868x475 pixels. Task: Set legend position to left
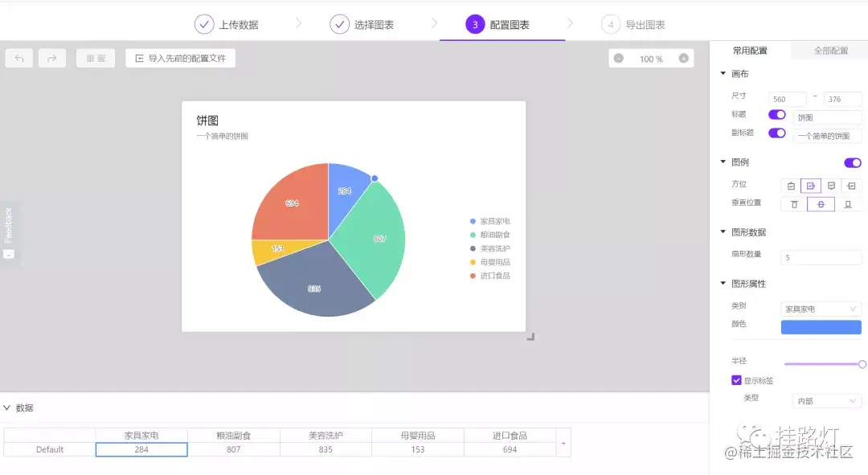pyautogui.click(x=851, y=186)
